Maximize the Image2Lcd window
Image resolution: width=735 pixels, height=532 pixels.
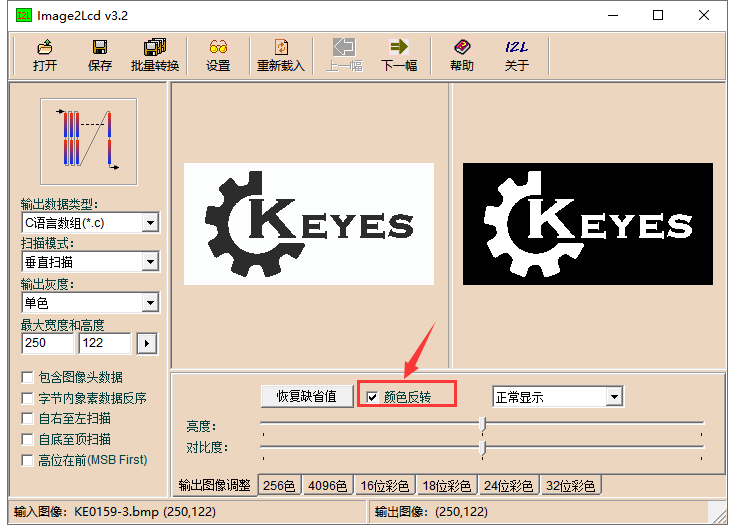click(x=658, y=15)
